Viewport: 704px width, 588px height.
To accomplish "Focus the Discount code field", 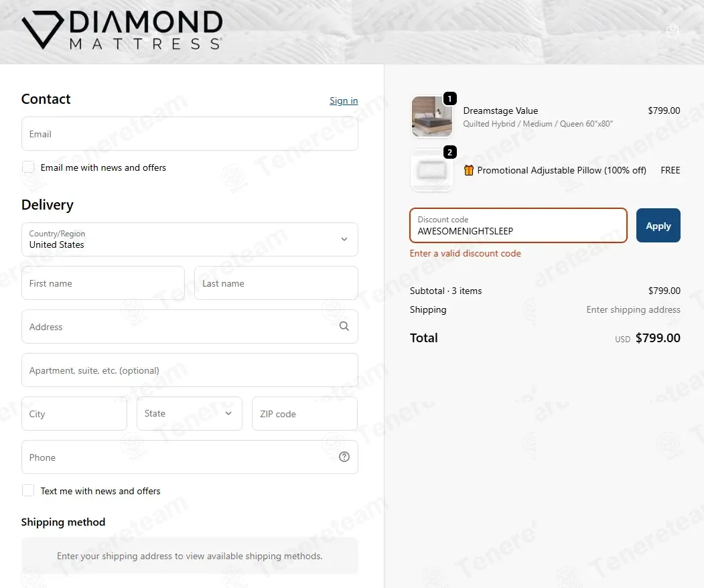I will point(518,225).
